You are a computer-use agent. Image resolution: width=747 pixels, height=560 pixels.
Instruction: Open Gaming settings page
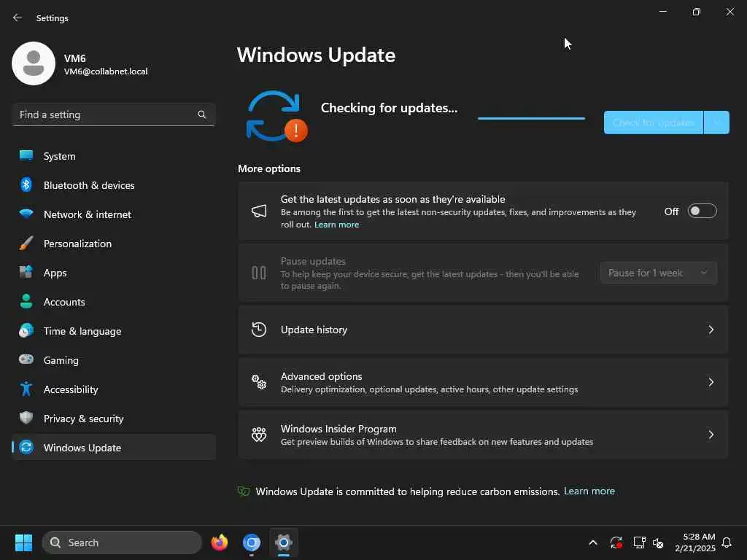point(114,360)
